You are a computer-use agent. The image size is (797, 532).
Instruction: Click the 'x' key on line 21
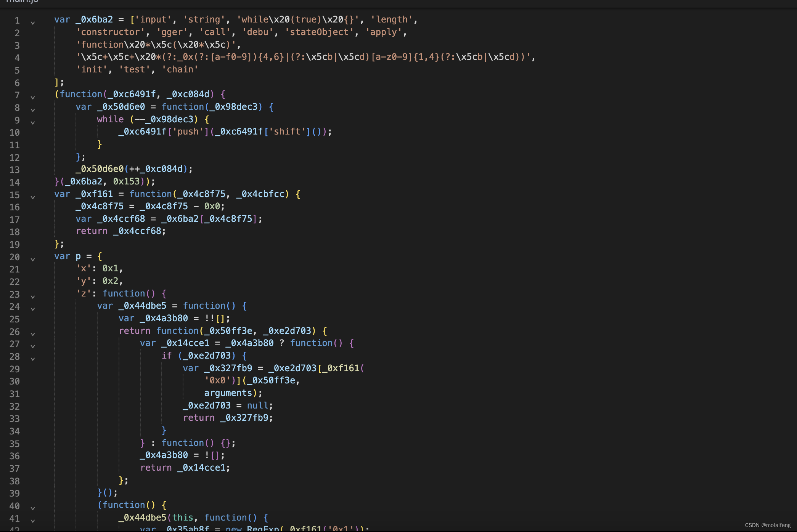[x=84, y=268]
